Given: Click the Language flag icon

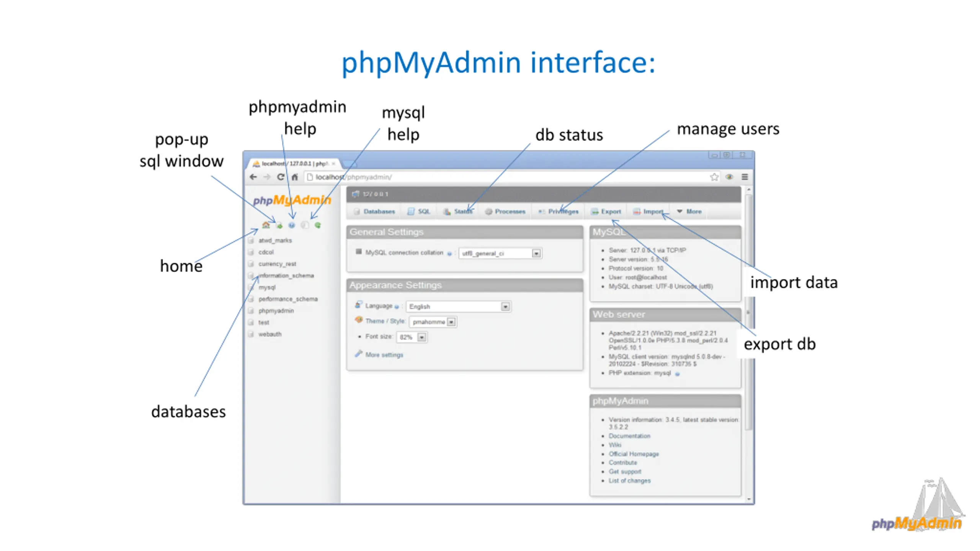Looking at the screenshot, I should point(358,305).
